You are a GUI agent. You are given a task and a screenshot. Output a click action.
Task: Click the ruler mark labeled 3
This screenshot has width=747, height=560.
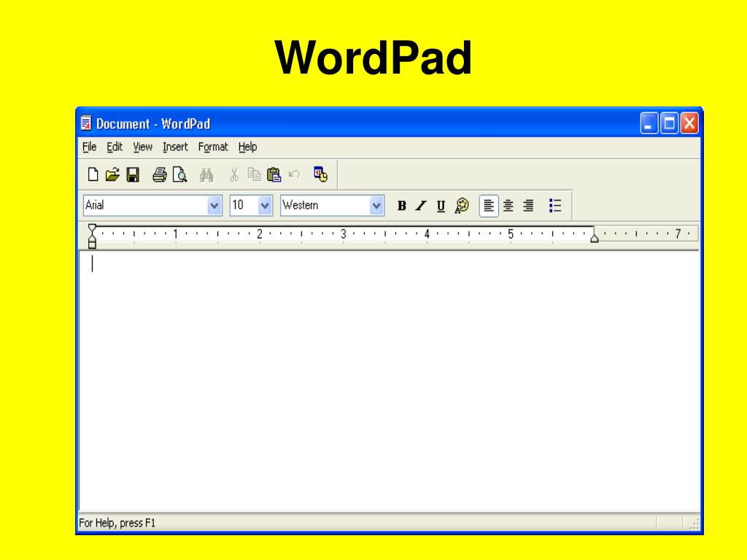click(343, 234)
